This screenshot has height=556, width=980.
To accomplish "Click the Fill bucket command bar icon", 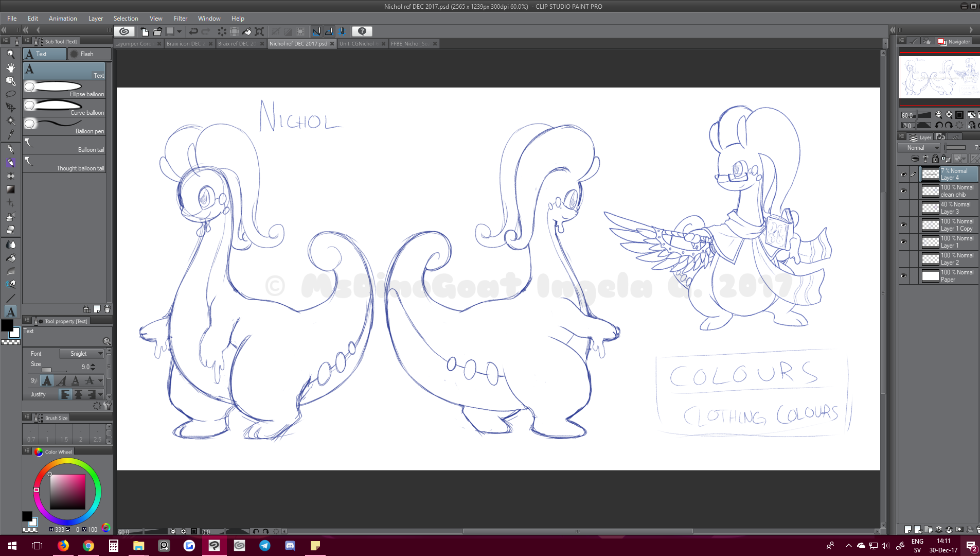I will pyautogui.click(x=247, y=31).
